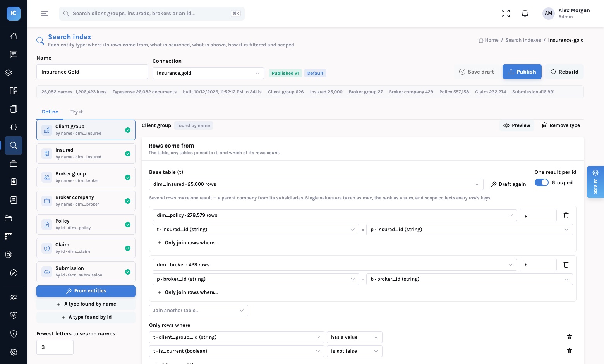Viewport: 604px width, 364px height.
Task: Add a type found by name
Action: coord(86,304)
